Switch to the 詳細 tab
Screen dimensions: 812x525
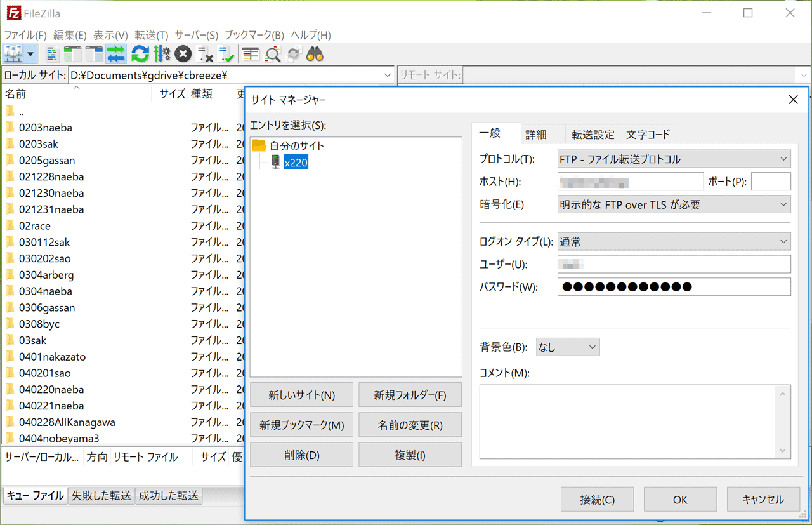coord(536,135)
